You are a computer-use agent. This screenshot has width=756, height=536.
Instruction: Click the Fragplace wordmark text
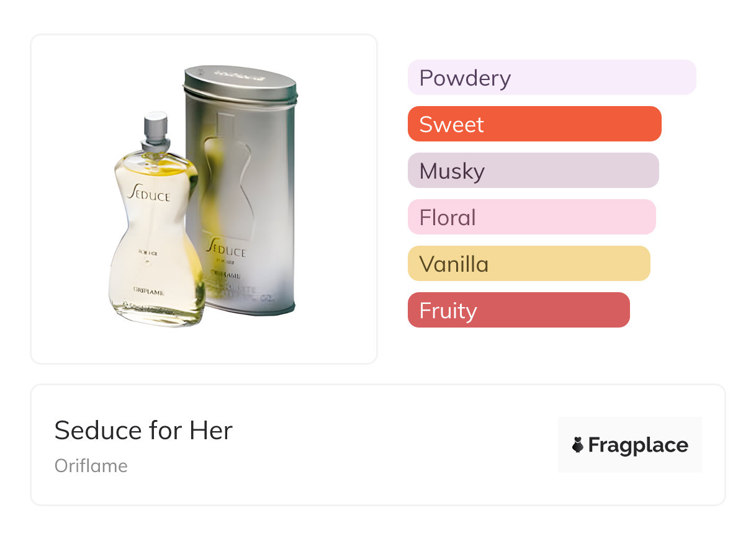638,445
